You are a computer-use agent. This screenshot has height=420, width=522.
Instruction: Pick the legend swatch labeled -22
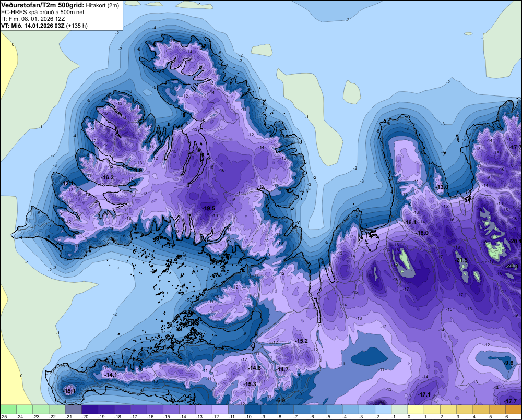[x=57, y=410]
